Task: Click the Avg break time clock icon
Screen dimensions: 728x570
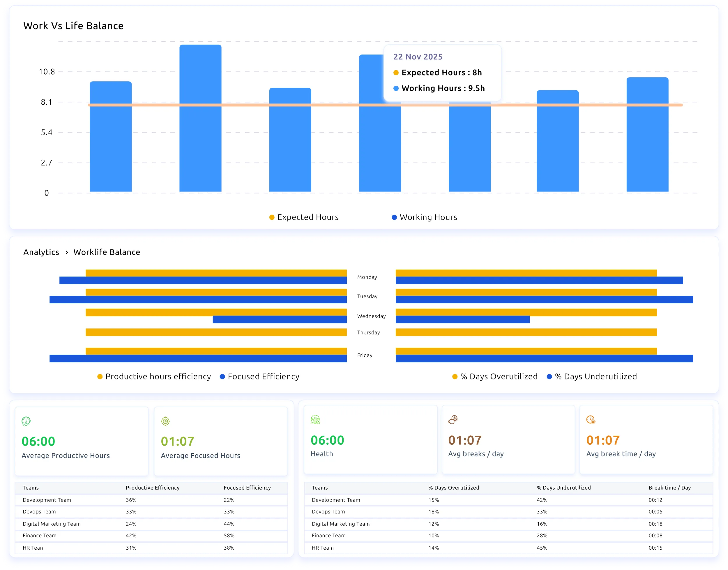Action: point(591,420)
